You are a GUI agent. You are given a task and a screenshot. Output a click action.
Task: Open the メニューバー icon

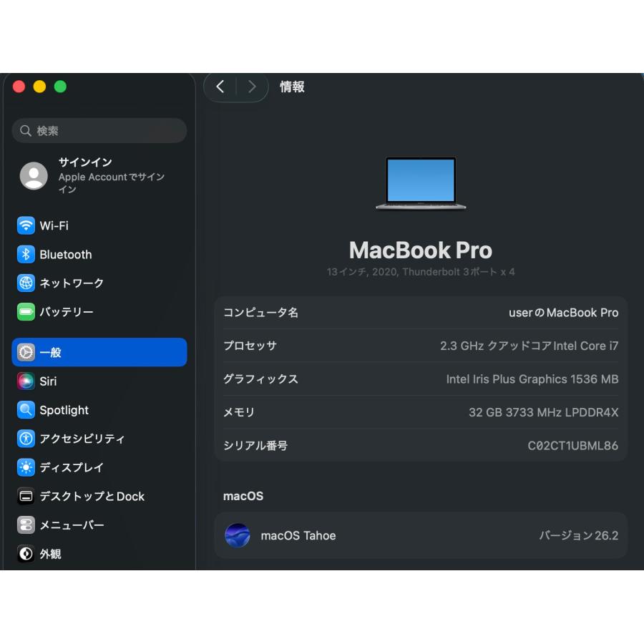click(x=26, y=525)
